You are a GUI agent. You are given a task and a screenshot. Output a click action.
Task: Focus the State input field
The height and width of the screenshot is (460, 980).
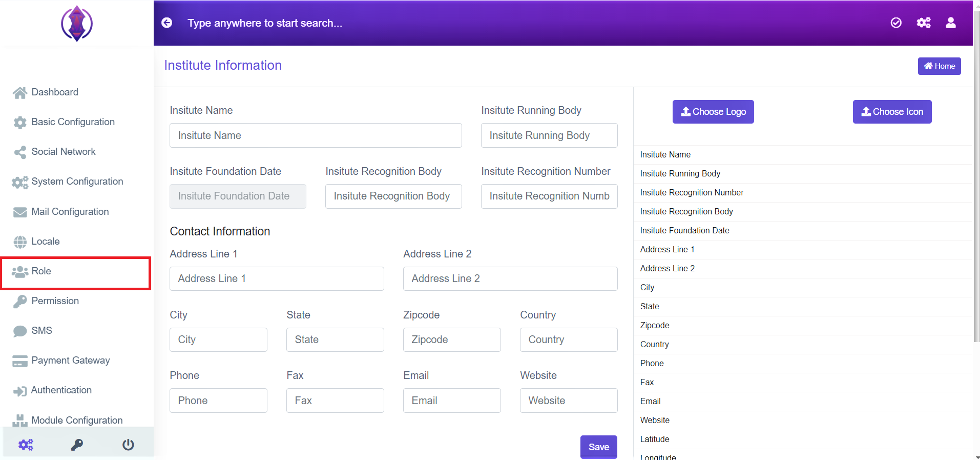tap(335, 339)
